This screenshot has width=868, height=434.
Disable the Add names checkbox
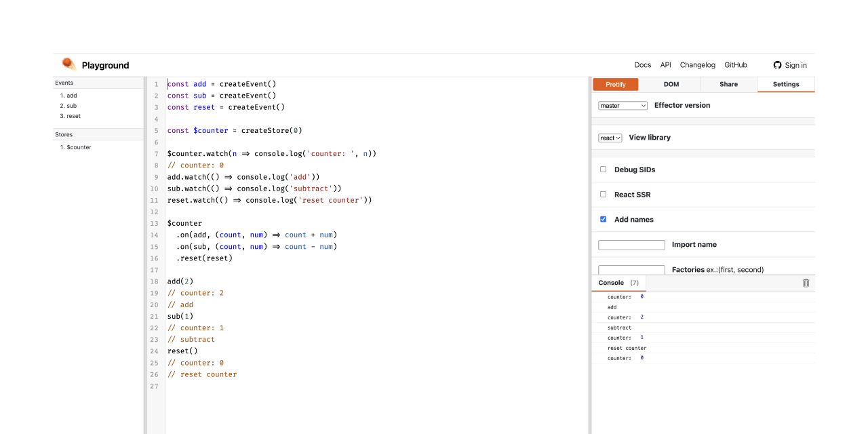[603, 219]
